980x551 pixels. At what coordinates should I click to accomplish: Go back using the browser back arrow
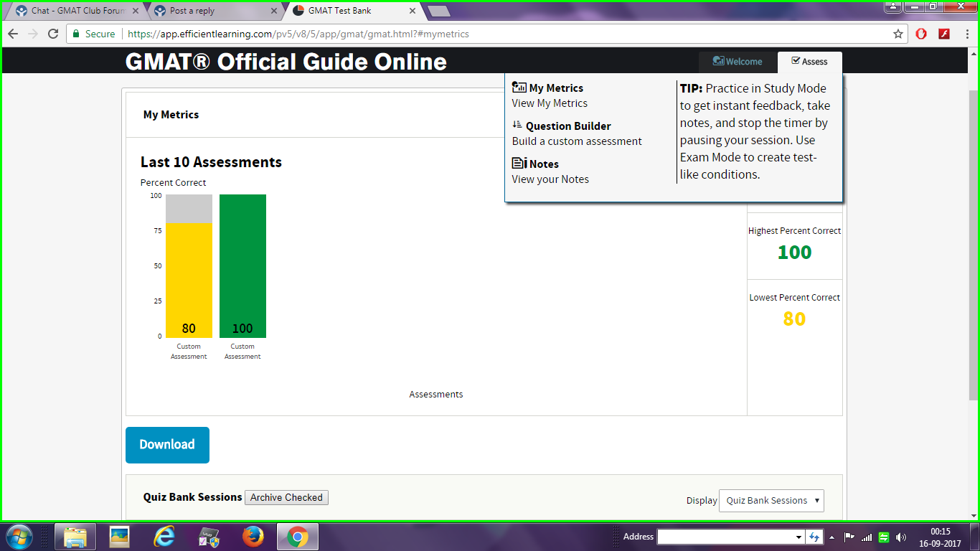coord(13,34)
